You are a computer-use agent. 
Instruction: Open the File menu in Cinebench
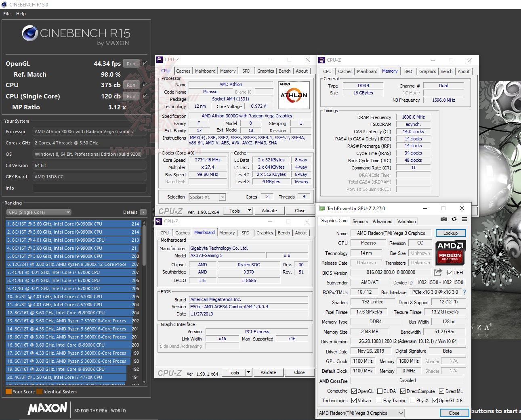tap(7, 14)
